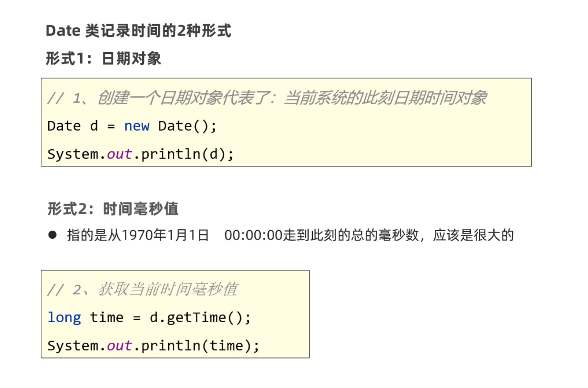The height and width of the screenshot is (388, 588).
Task: Click the "形式2：时间毫秒值" subheading
Action: tap(113, 209)
